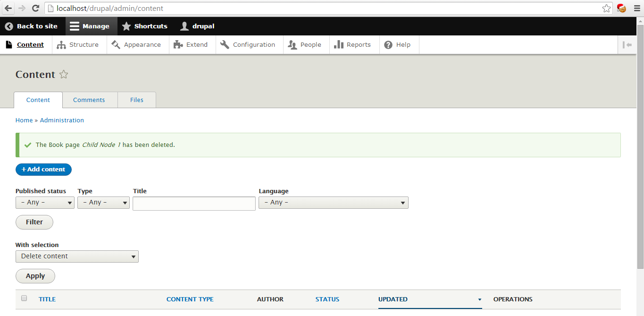Click the browser vertical scrollbar
This screenshot has width=644, height=316.
click(640, 142)
